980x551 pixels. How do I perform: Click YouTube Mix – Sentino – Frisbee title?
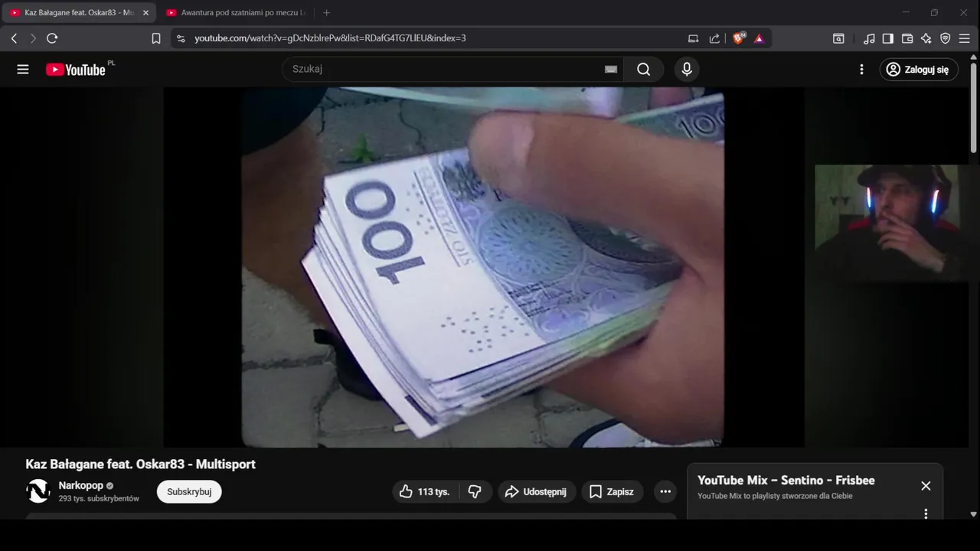(786, 481)
